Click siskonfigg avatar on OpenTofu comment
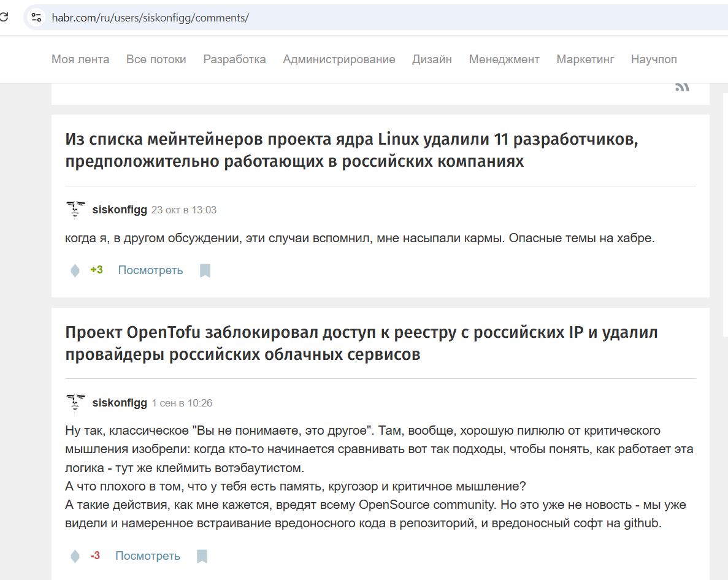Screen dimensions: 728x580 (x=75, y=403)
